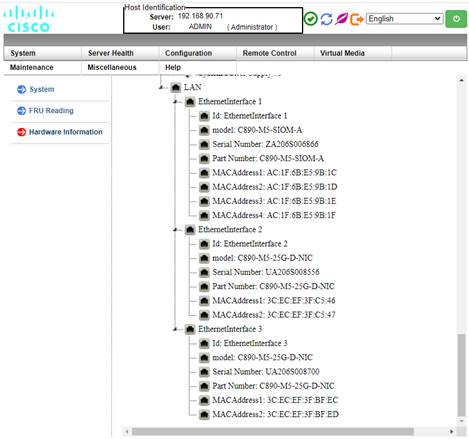Click the blue arrow icon beside System
The width and height of the screenshot is (469, 439).
coord(21,89)
